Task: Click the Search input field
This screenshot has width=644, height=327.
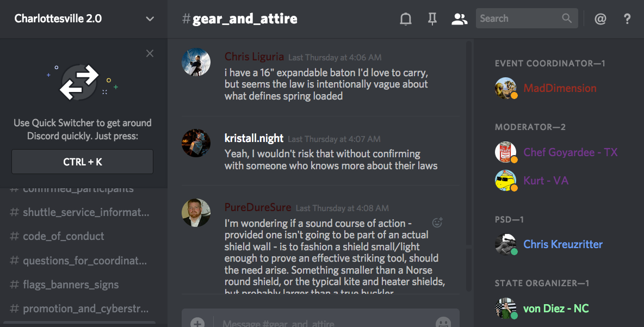Action: (519, 18)
